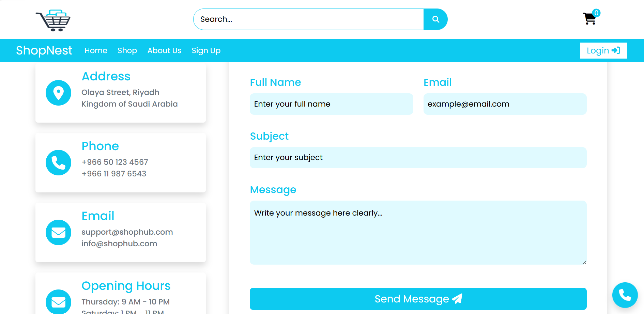The height and width of the screenshot is (314, 644).
Task: Navigate to About Us page
Action: [164, 51]
